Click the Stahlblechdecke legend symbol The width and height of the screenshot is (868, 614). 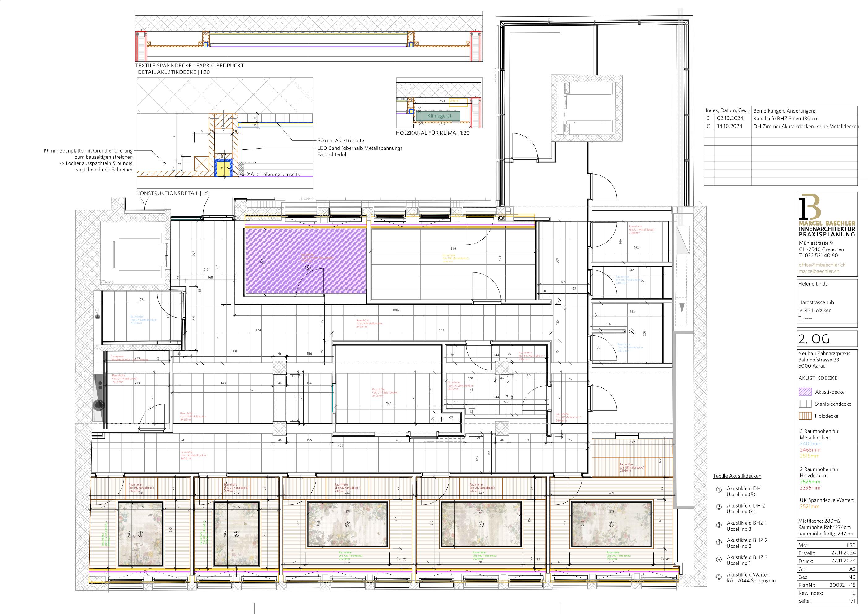805,404
